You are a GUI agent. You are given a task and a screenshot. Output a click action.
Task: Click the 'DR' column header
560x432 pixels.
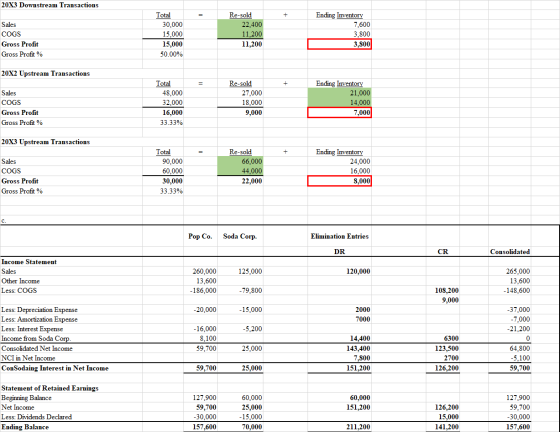coord(339,252)
